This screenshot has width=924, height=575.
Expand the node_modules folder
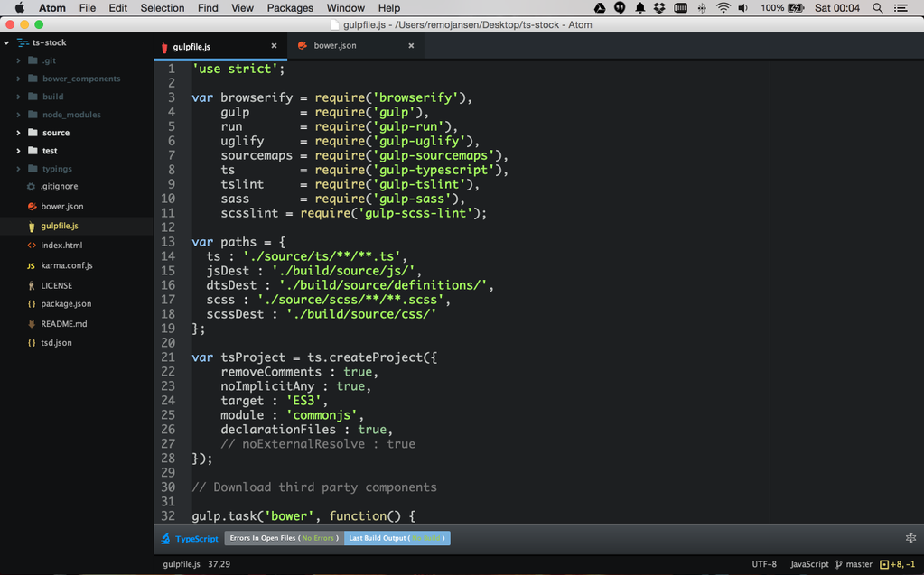coord(18,115)
